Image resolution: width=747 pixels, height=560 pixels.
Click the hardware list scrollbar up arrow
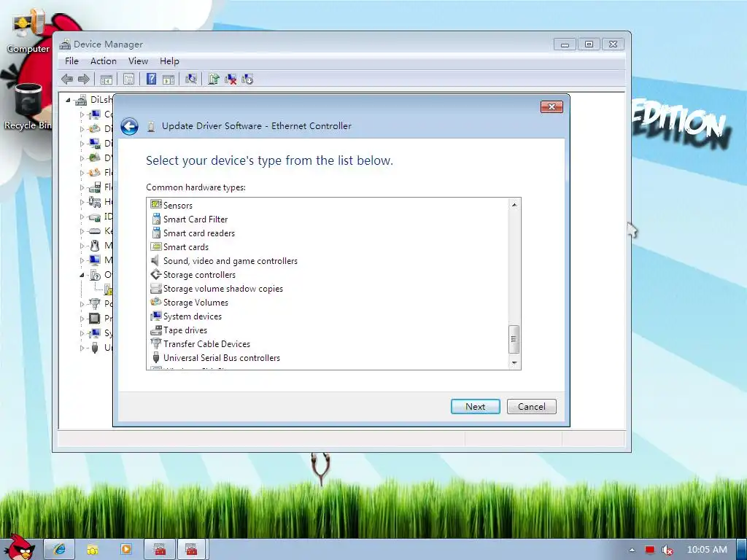click(x=514, y=205)
